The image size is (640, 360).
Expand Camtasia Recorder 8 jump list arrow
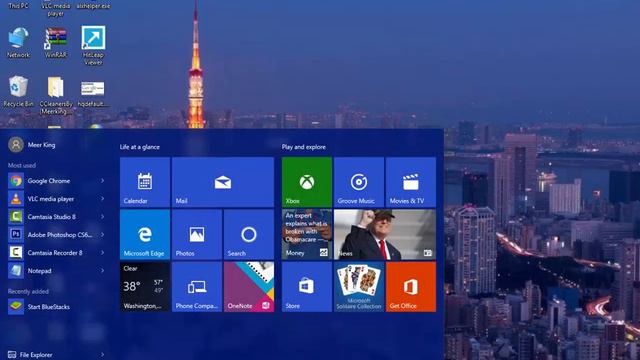pos(102,253)
